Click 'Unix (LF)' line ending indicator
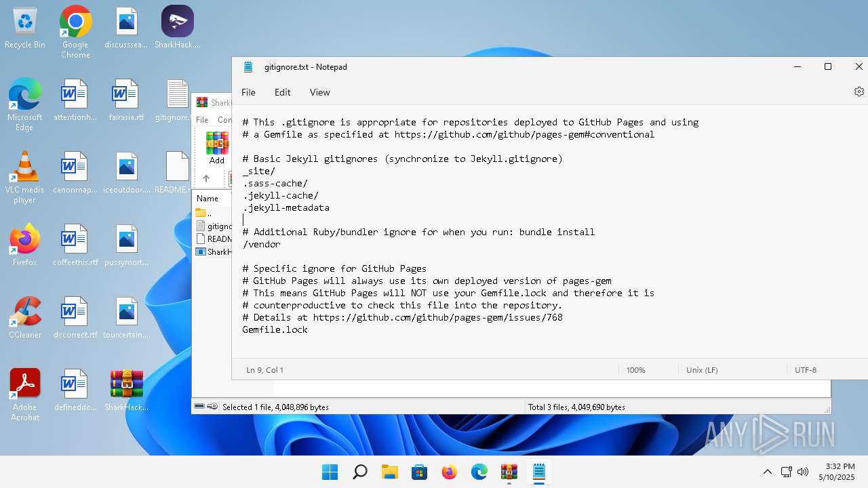 coord(702,370)
